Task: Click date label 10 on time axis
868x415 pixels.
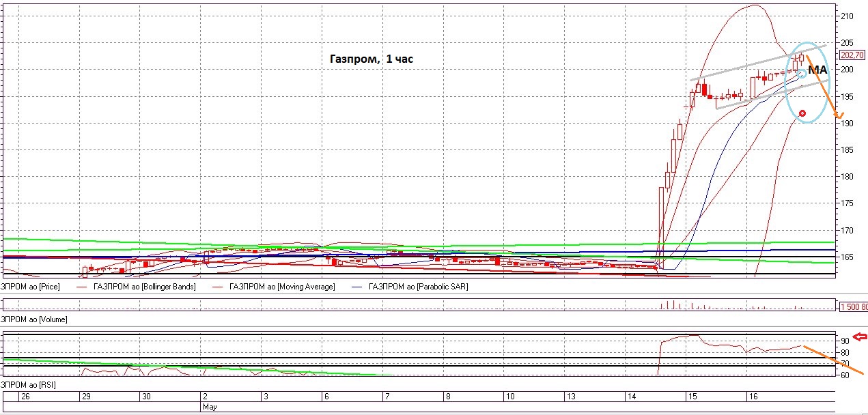Action: pyautogui.click(x=510, y=397)
